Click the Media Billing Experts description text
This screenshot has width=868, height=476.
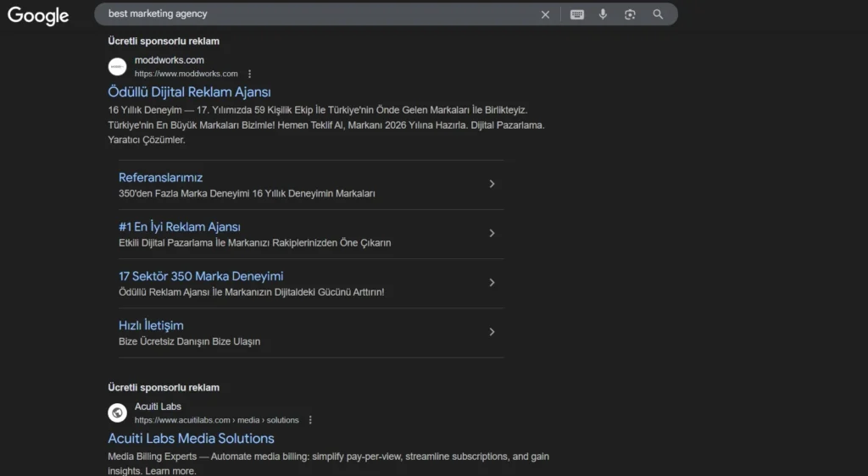[328, 463]
